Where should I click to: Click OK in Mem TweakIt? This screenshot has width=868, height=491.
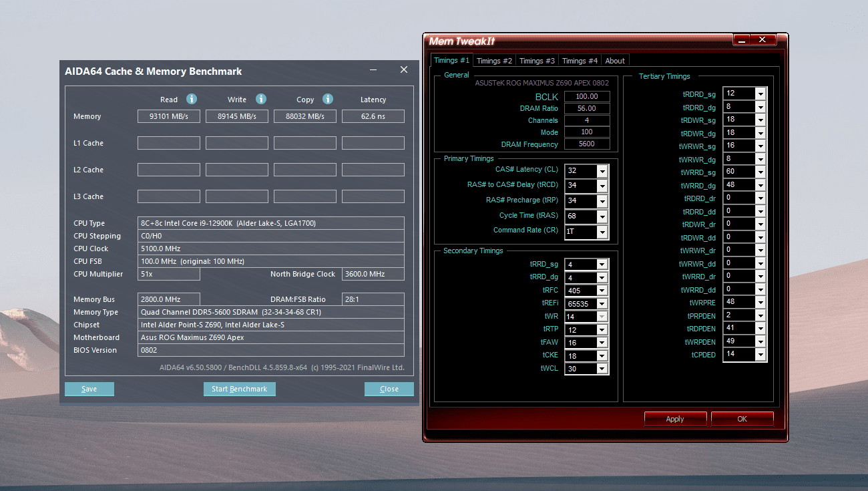coord(742,419)
